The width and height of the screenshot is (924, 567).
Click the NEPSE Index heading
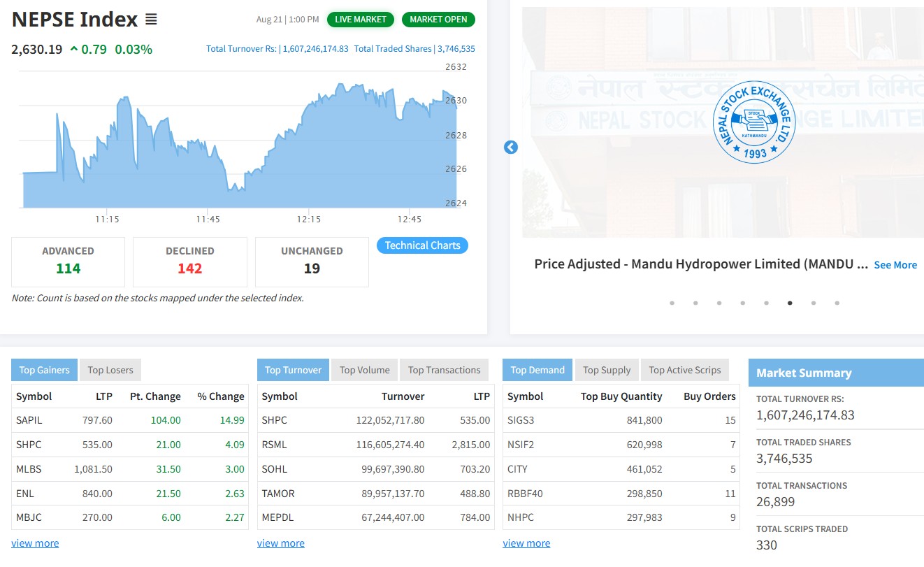point(75,20)
